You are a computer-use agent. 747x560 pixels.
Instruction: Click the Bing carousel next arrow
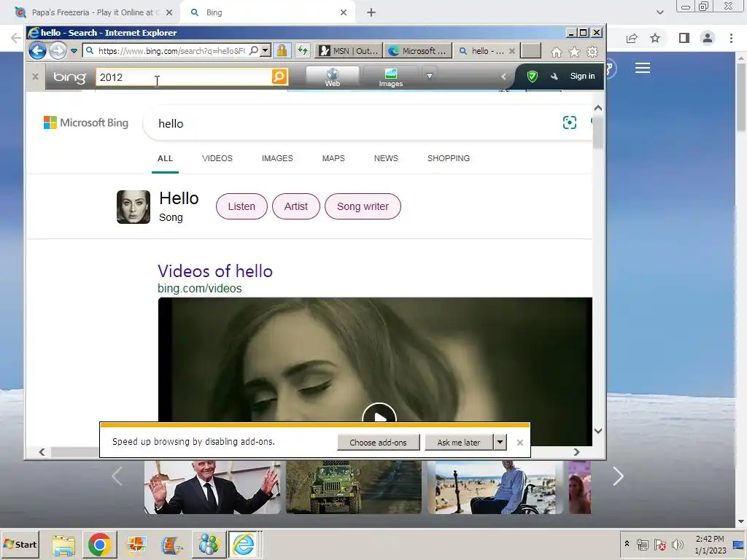click(x=618, y=476)
